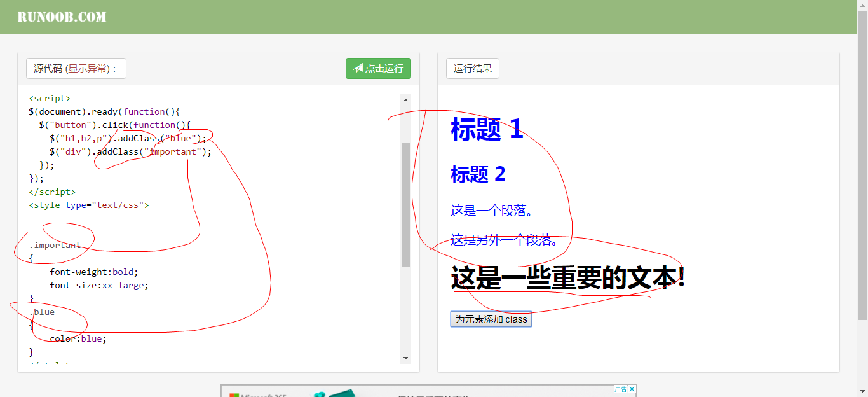
Task: Click the </script> closing tag line
Action: coord(52,192)
